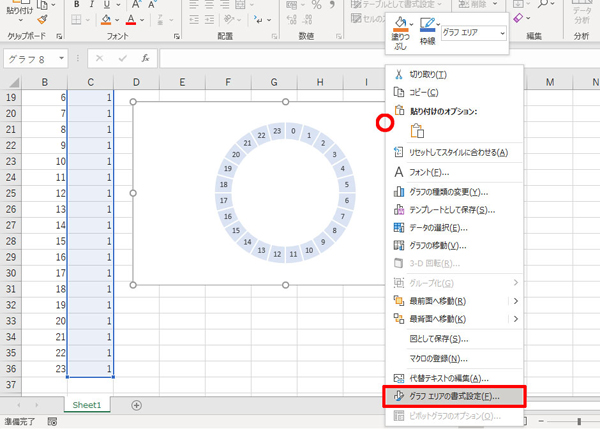Click the zoom slider handle in status bar
Image resolution: width=600 pixels, height=429 pixels.
579,421
